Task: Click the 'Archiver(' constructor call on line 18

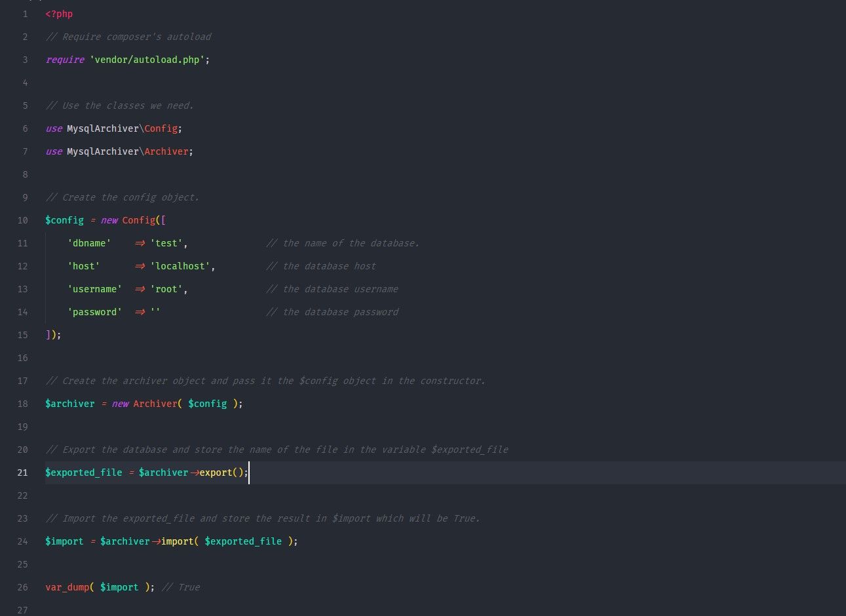Action: 158,404
